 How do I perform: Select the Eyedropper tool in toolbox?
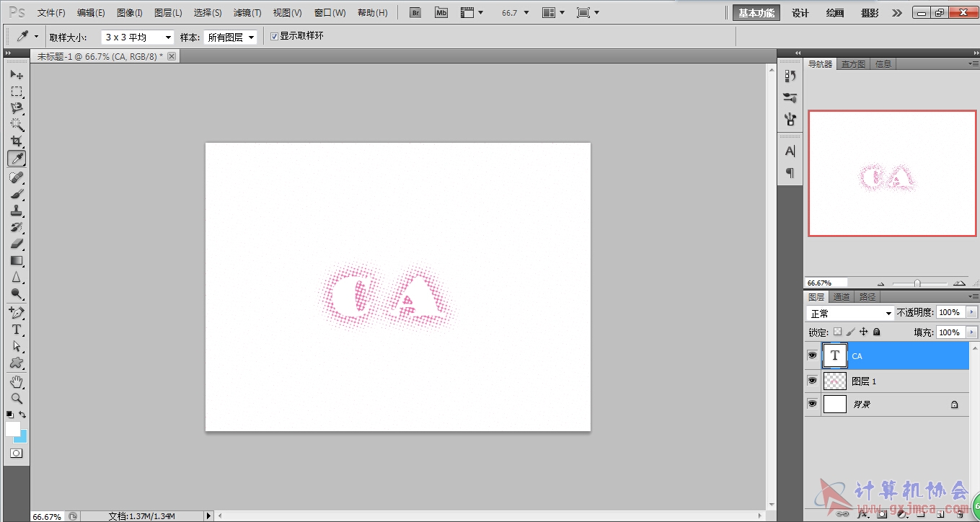17,159
